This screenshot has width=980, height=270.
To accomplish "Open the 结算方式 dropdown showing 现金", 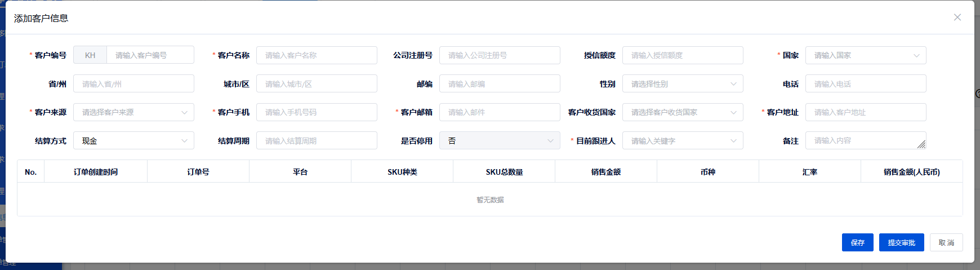I will point(133,141).
